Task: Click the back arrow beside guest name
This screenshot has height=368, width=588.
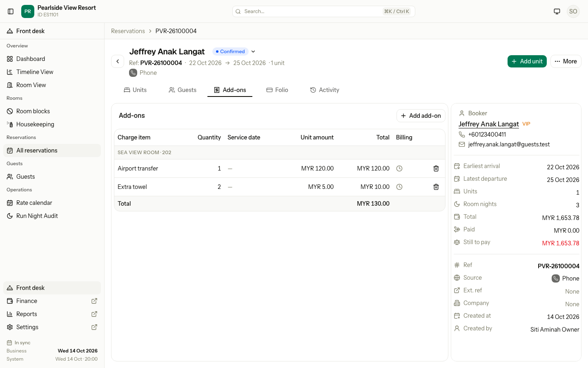Action: click(x=118, y=61)
